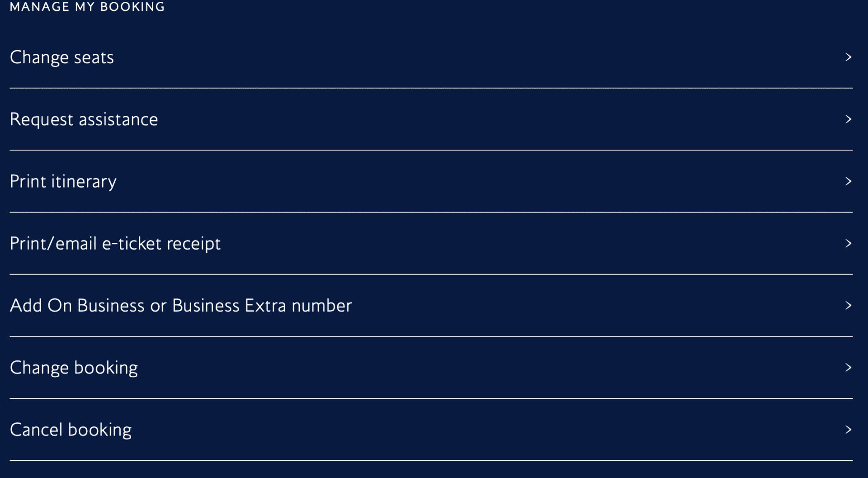
Task: Open the Print itinerary option
Action: point(63,181)
